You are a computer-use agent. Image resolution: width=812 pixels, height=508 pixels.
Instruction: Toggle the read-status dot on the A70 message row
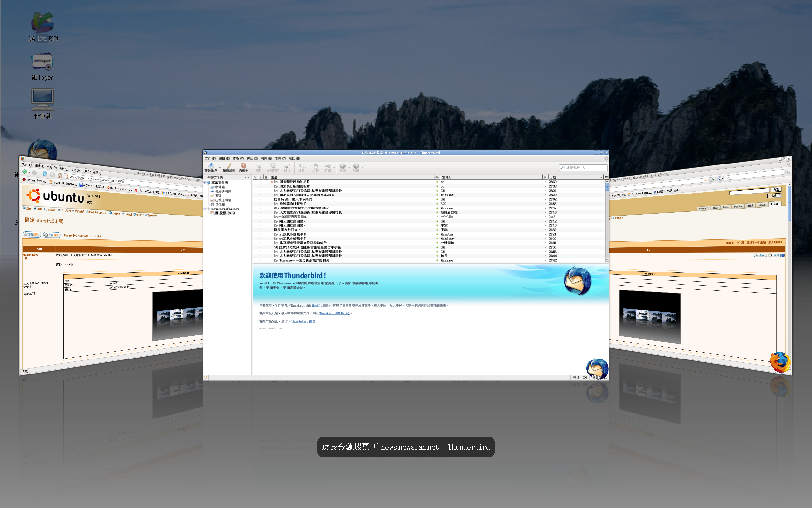(x=437, y=204)
